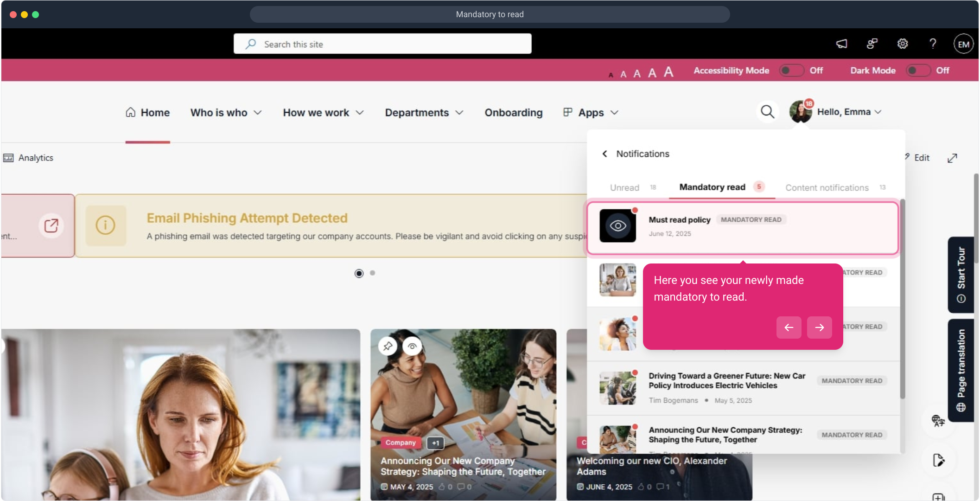This screenshot has height=501, width=980.
Task: Click the Search this site field
Action: (382, 44)
